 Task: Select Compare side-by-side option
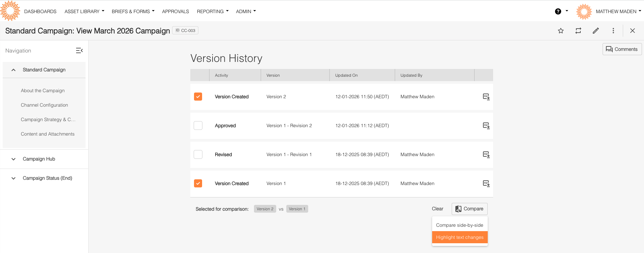coord(459,225)
